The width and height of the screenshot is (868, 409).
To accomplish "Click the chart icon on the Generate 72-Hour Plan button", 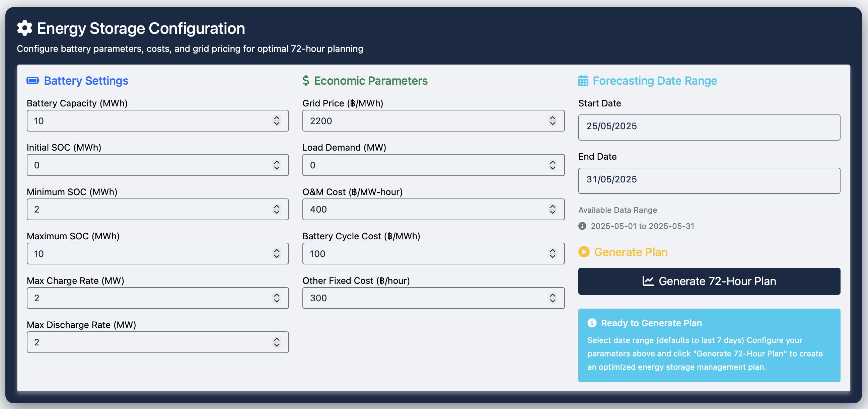I will coord(648,281).
